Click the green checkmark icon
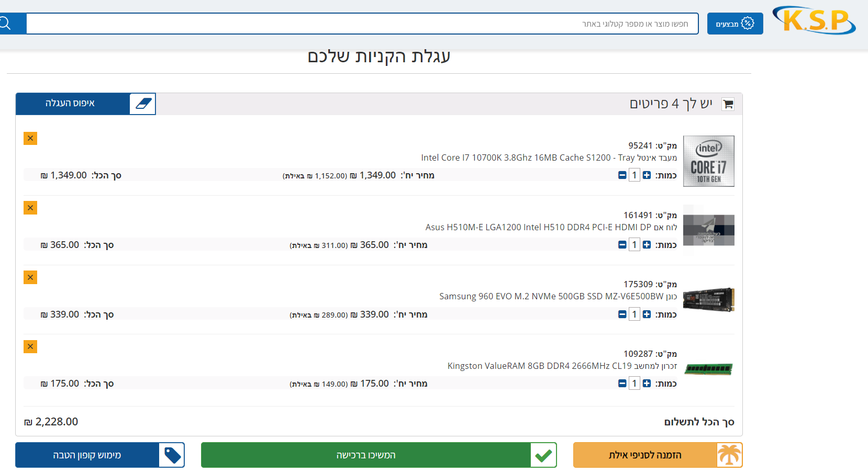The image size is (868, 473). coord(543,455)
